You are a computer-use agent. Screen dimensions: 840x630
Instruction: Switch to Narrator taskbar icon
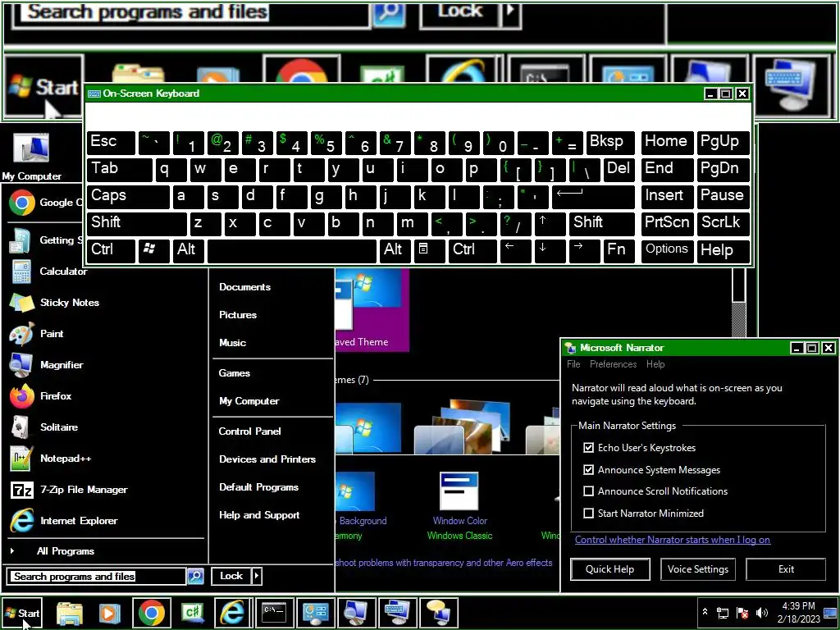tap(438, 613)
